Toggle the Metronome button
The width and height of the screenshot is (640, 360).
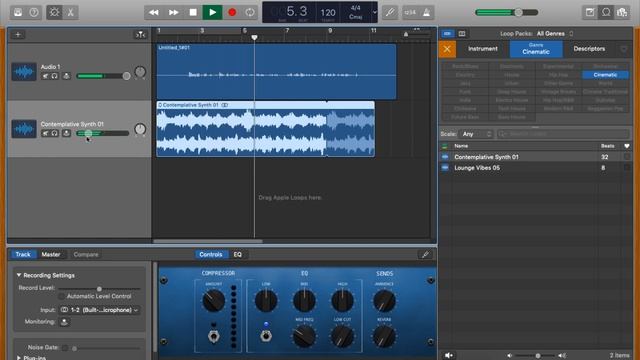click(426, 12)
